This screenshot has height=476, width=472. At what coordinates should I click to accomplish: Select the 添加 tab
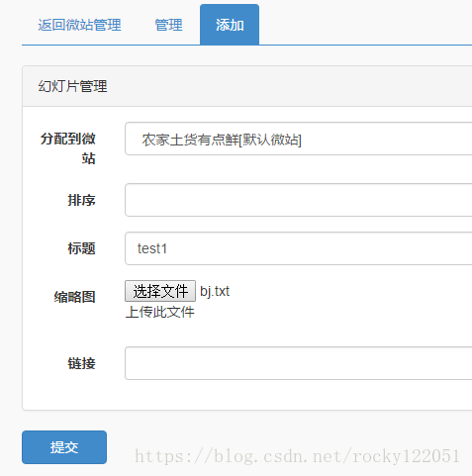tap(230, 25)
